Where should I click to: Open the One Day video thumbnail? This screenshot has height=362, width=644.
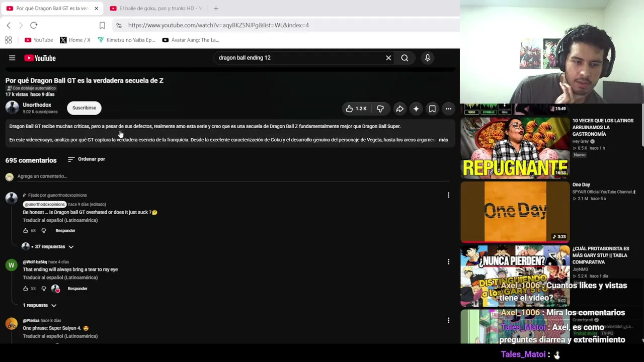point(515,212)
